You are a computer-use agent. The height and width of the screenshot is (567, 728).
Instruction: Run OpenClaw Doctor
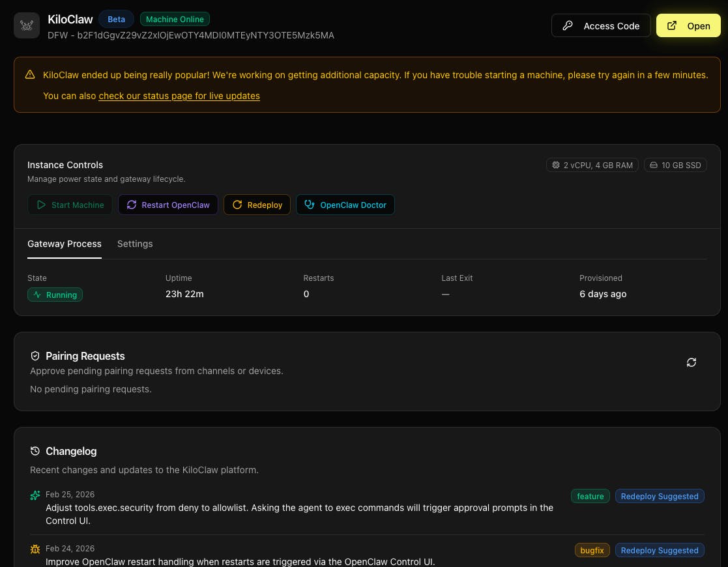[x=345, y=205]
